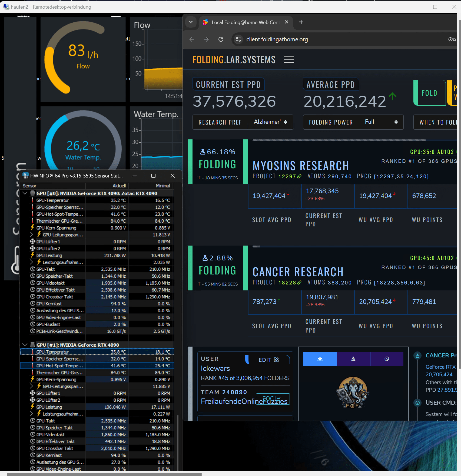Open the tab search chevron in the browser
The height and width of the screenshot is (476, 461).
click(191, 22)
